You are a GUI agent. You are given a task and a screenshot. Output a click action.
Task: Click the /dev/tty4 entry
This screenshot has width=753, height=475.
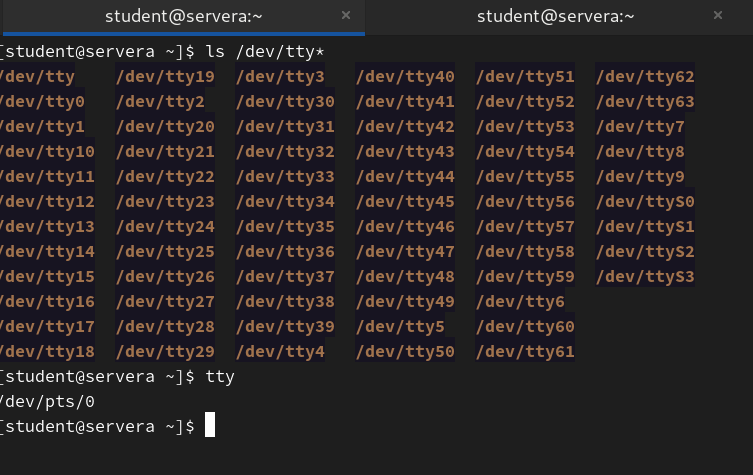(280, 351)
